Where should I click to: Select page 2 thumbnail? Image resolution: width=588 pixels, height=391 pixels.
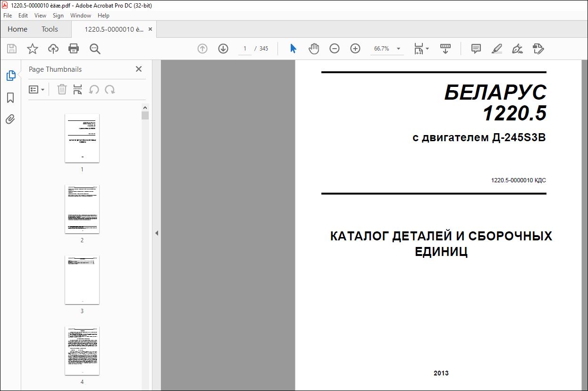82,209
